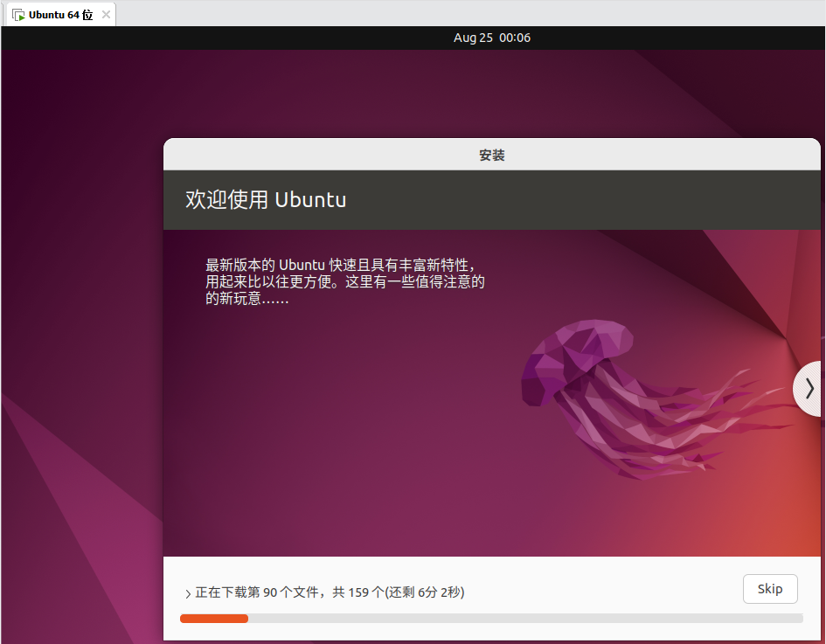Open the clock showing Aug 25 00:06
The image size is (826, 644).
pos(491,38)
